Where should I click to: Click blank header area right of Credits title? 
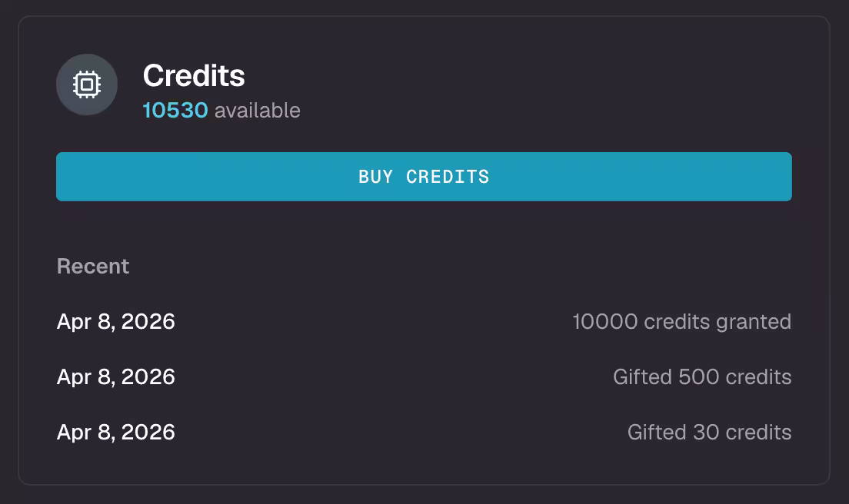[538, 85]
